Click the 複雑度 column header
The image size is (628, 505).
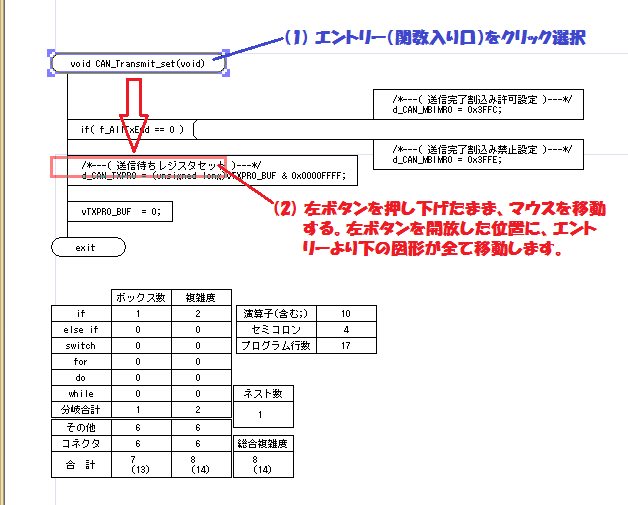pos(201,298)
